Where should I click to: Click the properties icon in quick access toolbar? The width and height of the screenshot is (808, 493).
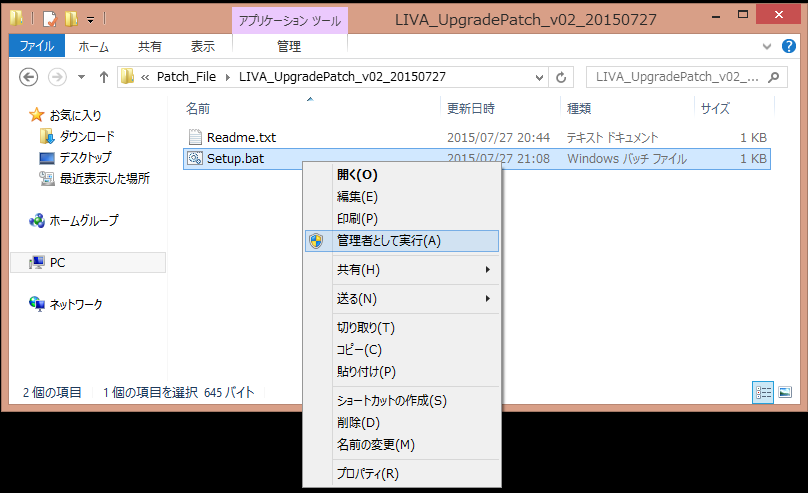(x=49, y=20)
